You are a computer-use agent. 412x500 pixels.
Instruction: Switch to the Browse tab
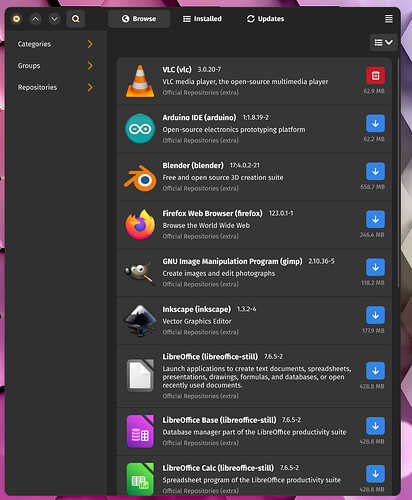139,19
